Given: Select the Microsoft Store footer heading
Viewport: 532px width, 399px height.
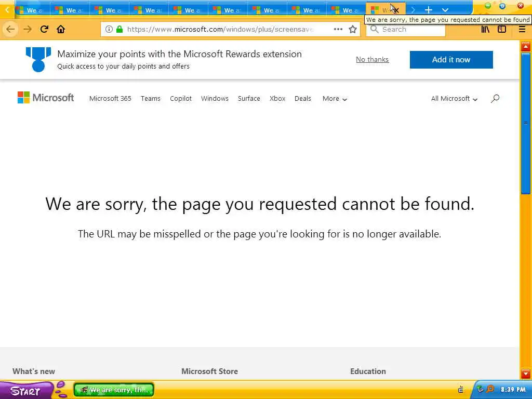Looking at the screenshot, I should pos(210,371).
